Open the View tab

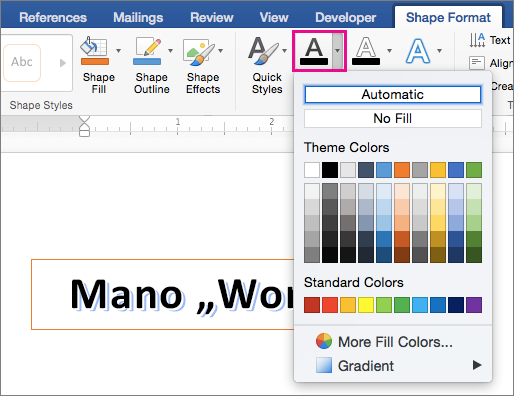[x=274, y=17]
